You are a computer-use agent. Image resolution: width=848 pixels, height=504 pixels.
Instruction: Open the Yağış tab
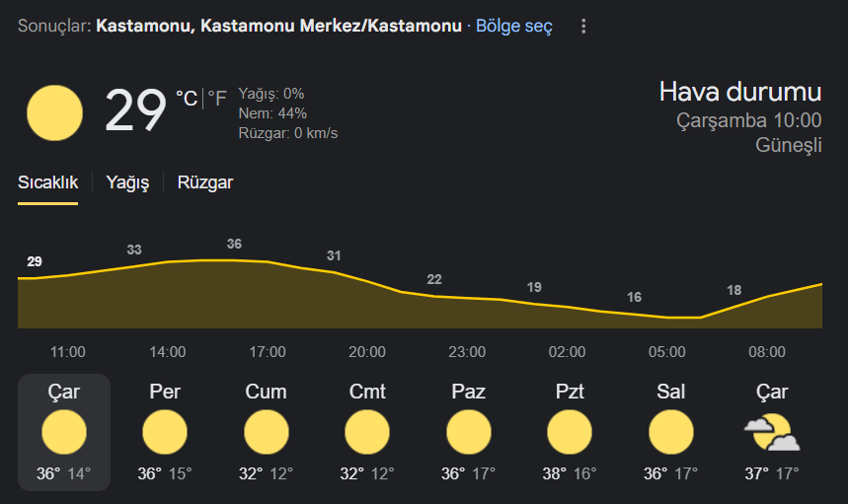tap(127, 182)
